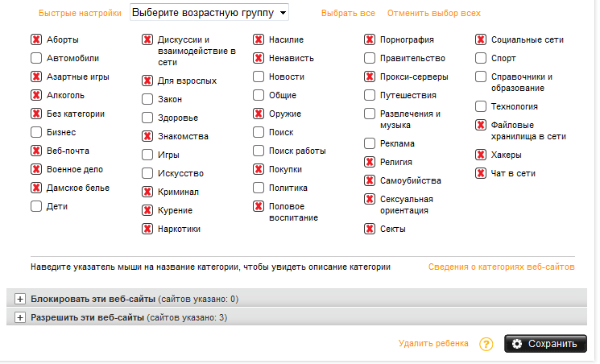Viewport: 600px width, 364px height.
Task: Uncheck the Хакеры category
Action: click(481, 155)
